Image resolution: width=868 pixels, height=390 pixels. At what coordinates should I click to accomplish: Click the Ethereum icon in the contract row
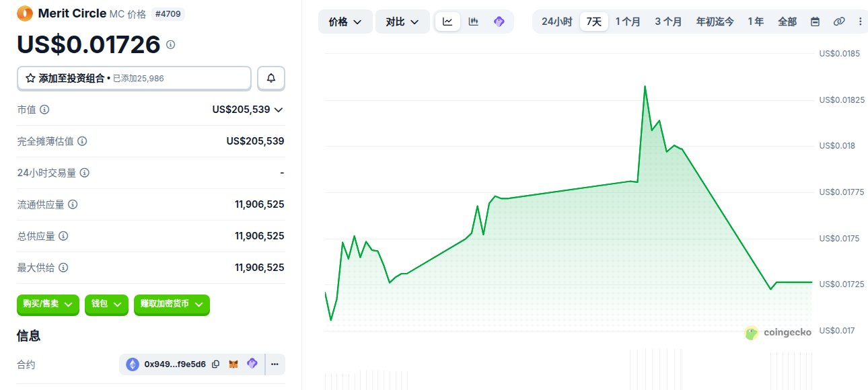(x=133, y=364)
